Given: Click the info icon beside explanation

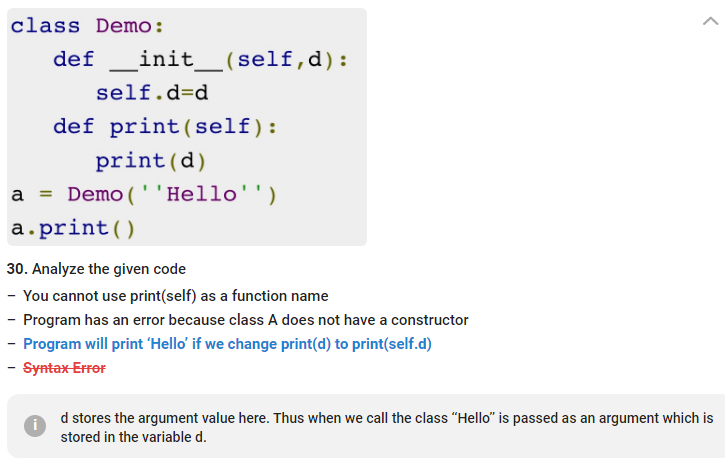Looking at the screenshot, I should 35,426.
